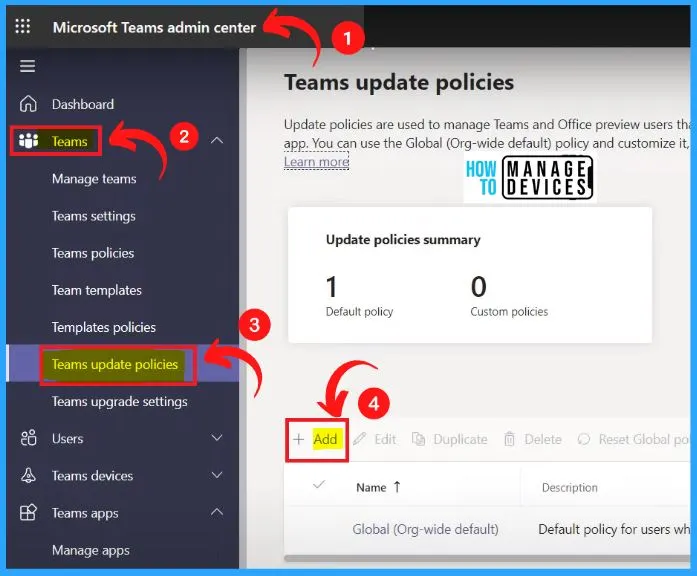This screenshot has width=697, height=576.
Task: Click the Edit button label
Action: (x=385, y=439)
